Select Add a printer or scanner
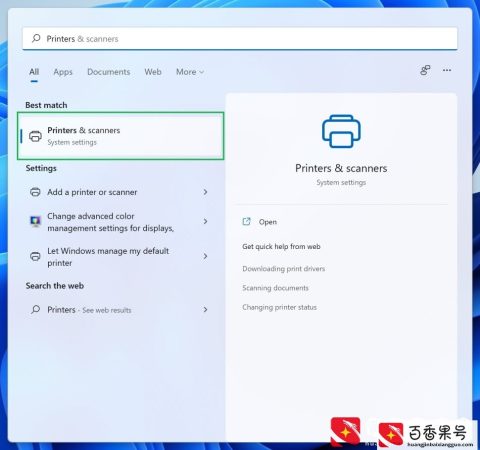480x450 pixels. tap(118, 192)
